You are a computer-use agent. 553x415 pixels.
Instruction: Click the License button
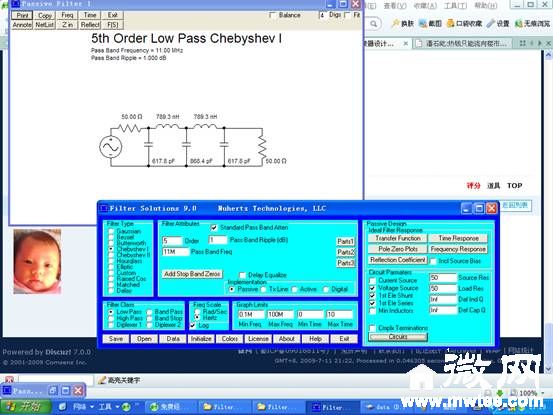[258, 339]
